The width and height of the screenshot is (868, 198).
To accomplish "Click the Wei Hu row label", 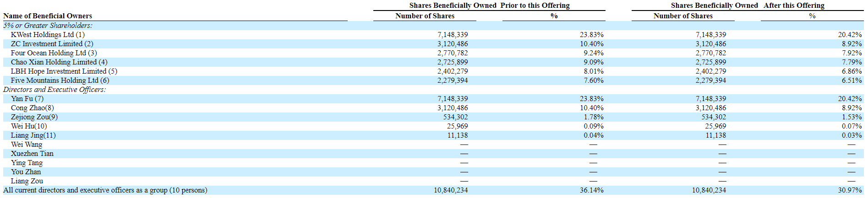I will click(29, 126).
